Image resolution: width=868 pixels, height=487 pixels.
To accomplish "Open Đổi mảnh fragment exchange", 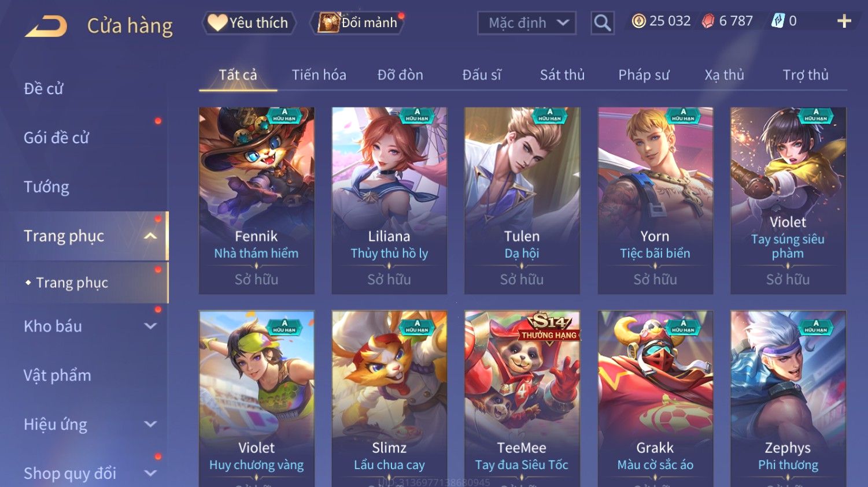I will [x=358, y=23].
